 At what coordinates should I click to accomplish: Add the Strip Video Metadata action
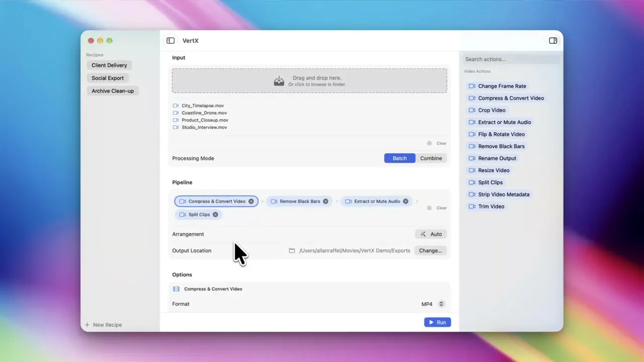[x=499, y=195]
